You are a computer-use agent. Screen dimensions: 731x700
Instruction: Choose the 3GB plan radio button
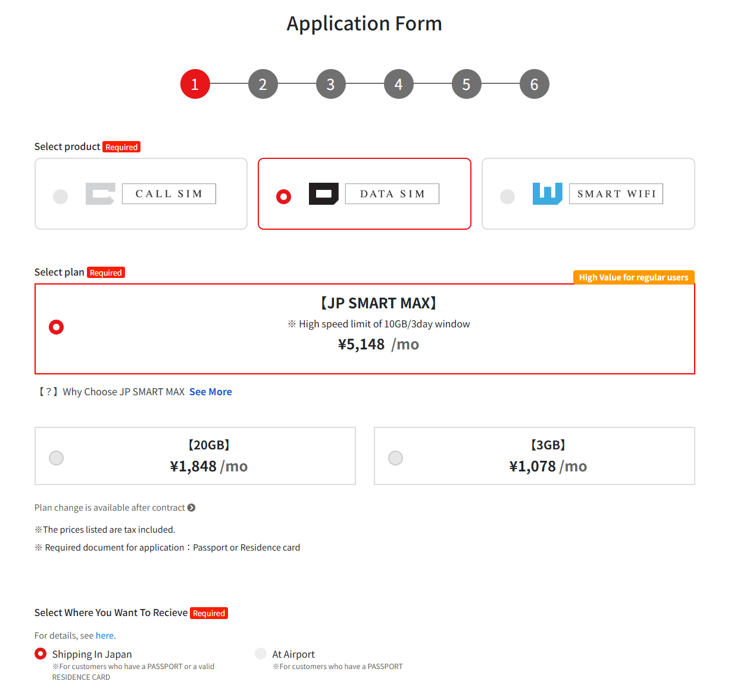tap(395, 458)
